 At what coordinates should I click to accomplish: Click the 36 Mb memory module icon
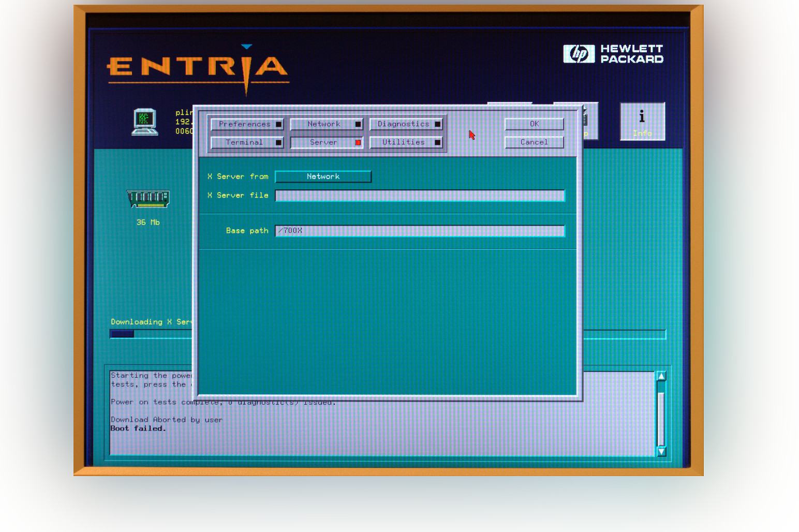coord(148,199)
